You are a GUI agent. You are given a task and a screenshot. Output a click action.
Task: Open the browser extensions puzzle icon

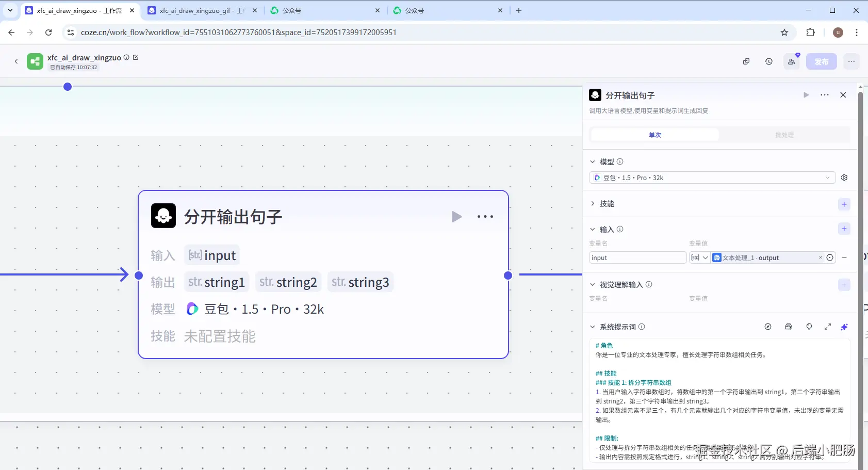pos(810,33)
